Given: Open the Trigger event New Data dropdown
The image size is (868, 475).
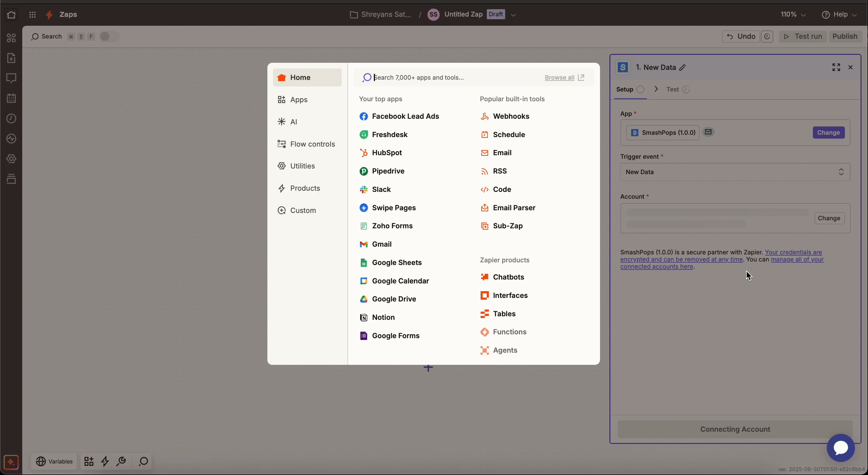Looking at the screenshot, I should click(x=735, y=172).
